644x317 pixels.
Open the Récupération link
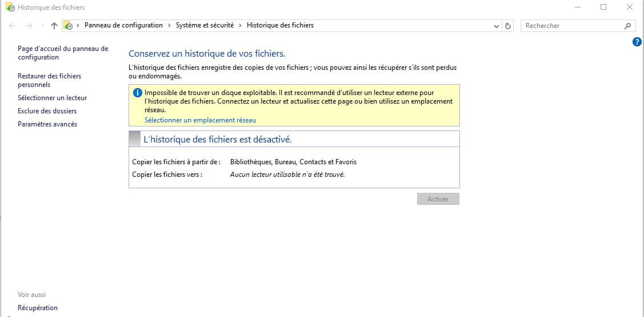tap(38, 308)
